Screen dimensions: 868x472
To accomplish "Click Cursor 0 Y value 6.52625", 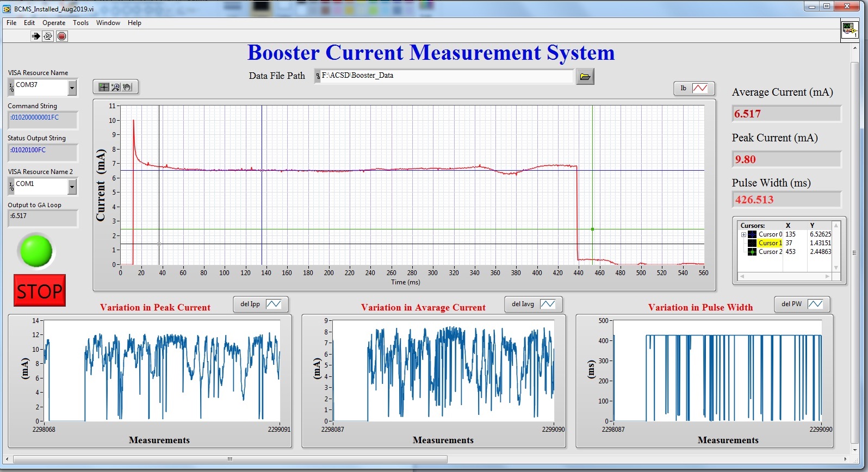I will [x=820, y=234].
